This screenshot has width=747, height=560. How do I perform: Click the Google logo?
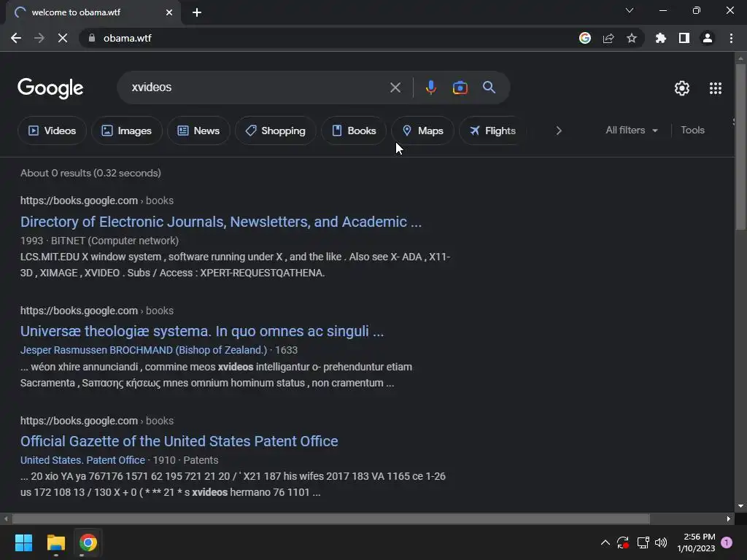click(50, 88)
